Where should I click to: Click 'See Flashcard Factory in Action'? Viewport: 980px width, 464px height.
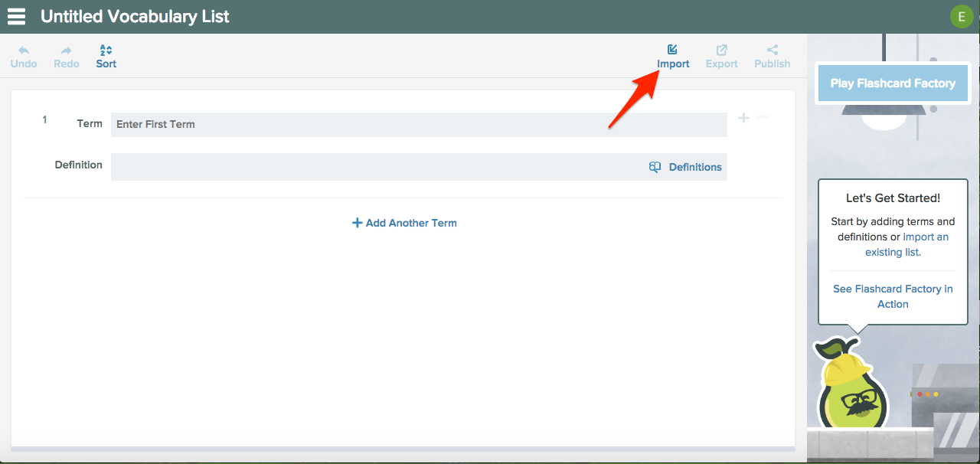(x=893, y=296)
